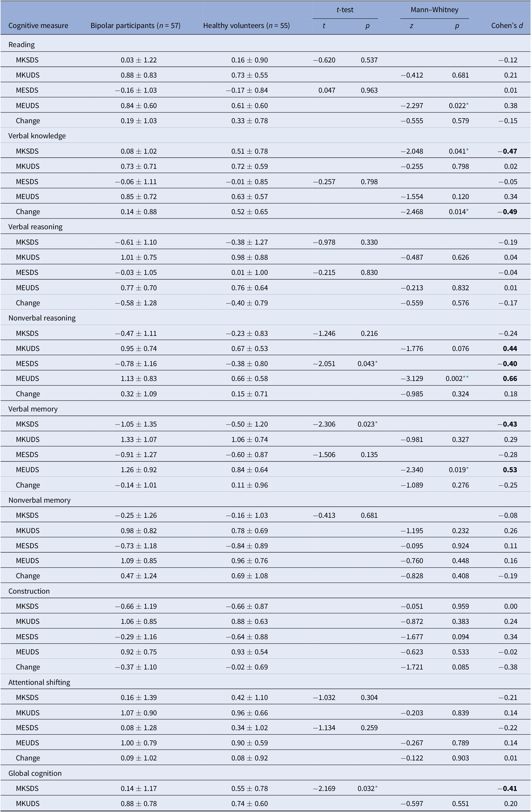
Task: Select the t-test group header
Action: tap(345, 10)
